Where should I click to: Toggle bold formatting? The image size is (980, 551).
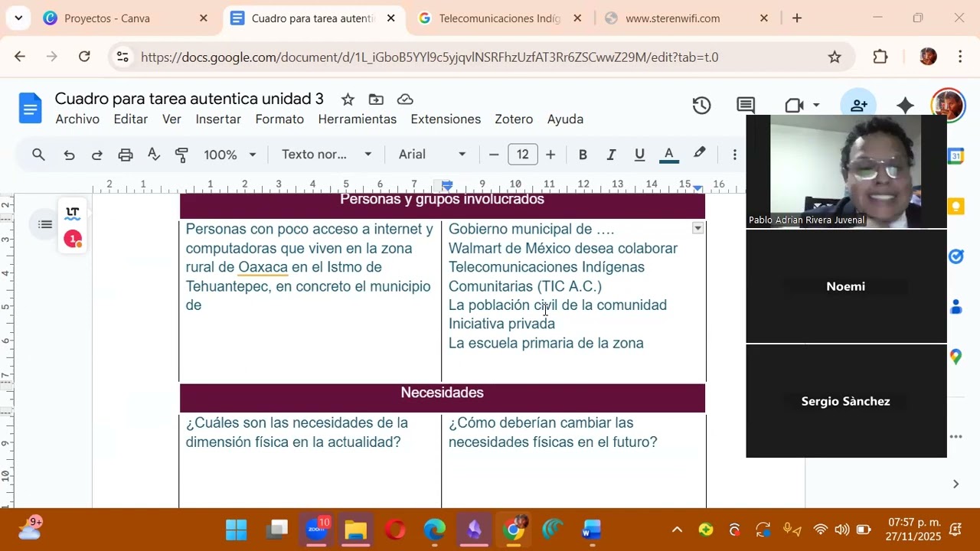[x=583, y=155]
